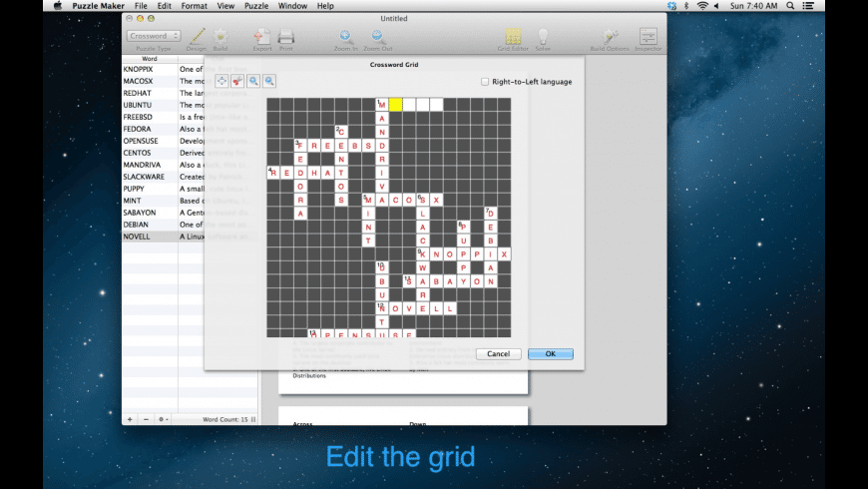Open the File menu

point(141,6)
